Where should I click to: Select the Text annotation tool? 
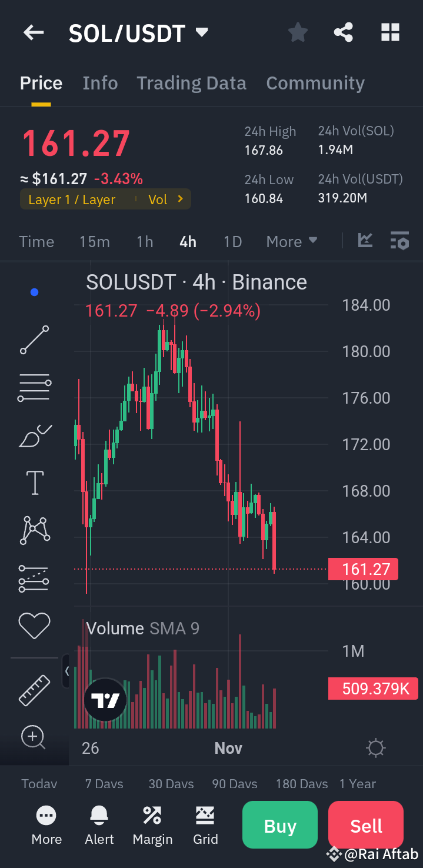(x=34, y=483)
